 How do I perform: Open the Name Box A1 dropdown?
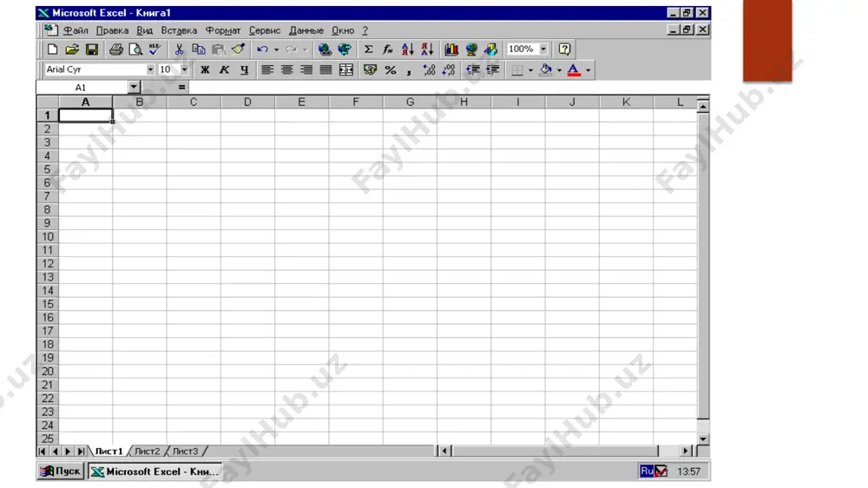tap(134, 88)
